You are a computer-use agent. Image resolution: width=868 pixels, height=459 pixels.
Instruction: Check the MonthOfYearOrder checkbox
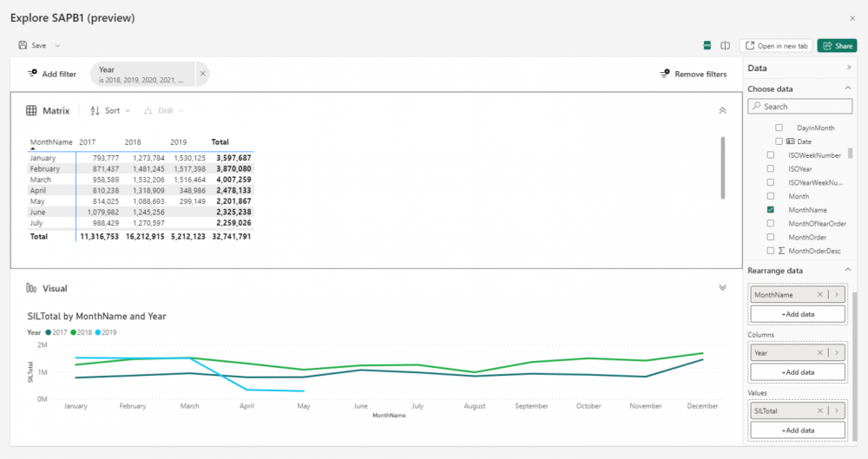[x=770, y=223]
